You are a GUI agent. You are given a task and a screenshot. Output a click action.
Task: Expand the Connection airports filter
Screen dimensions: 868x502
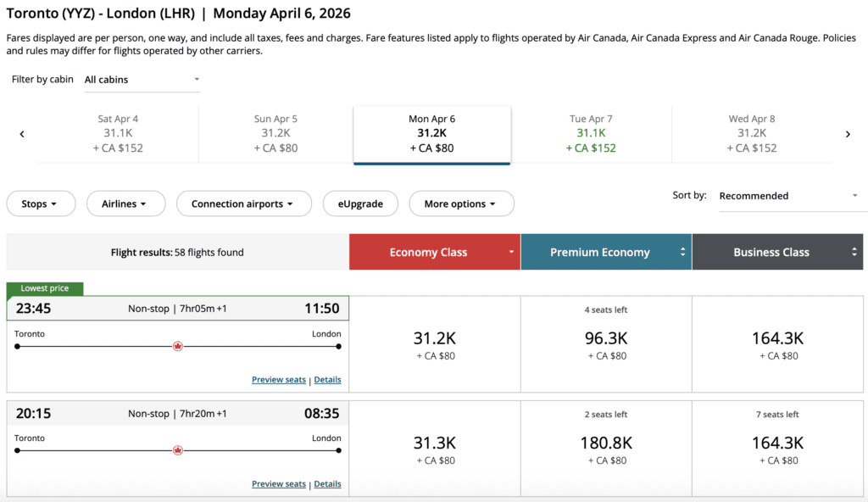[x=243, y=204]
